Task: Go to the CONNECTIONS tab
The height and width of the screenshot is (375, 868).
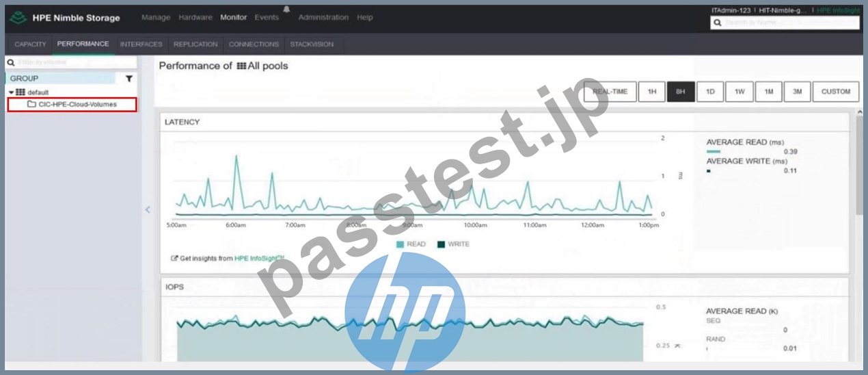Action: click(x=254, y=44)
